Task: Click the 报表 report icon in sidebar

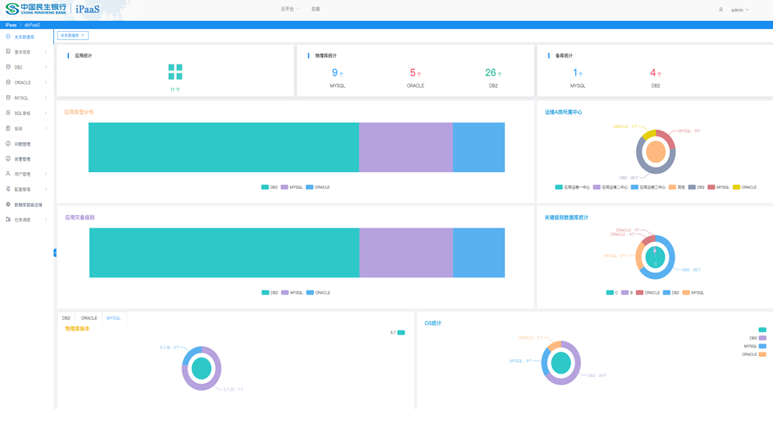Action: [x=8, y=128]
